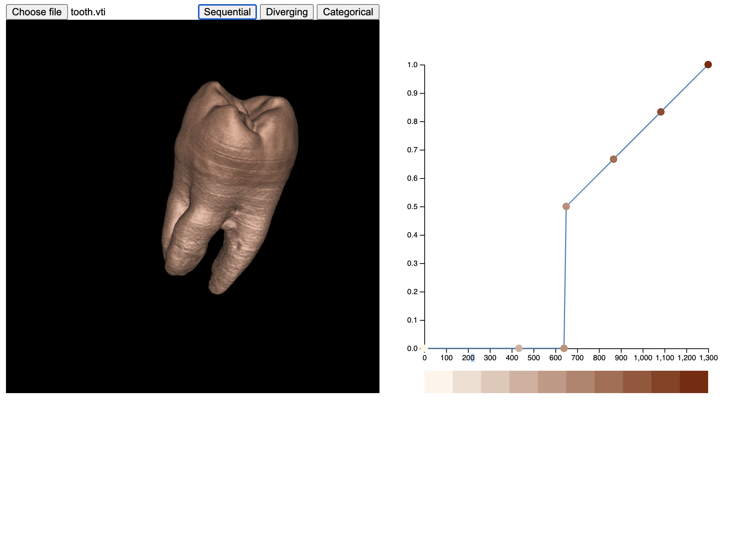The image size is (747, 560).
Task: Select the zero-opacity control point near 430
Action: 519,348
